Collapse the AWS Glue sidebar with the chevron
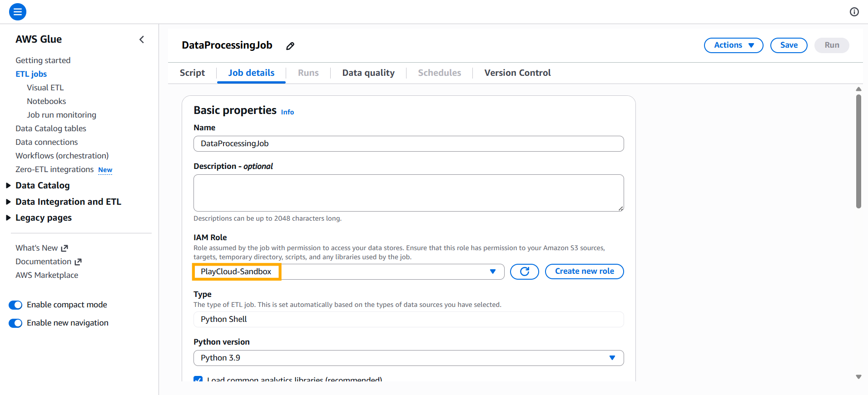Viewport: 868px width, 395px height. point(142,39)
